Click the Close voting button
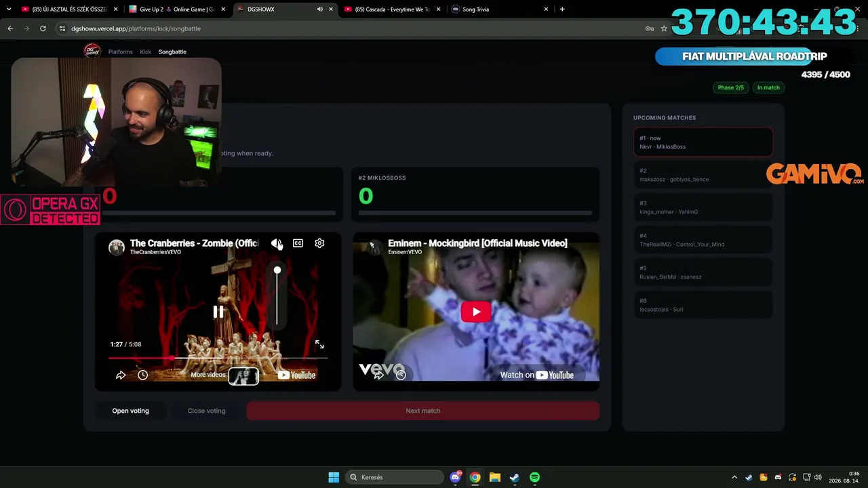Viewport: 868px width, 488px height. [x=206, y=411]
